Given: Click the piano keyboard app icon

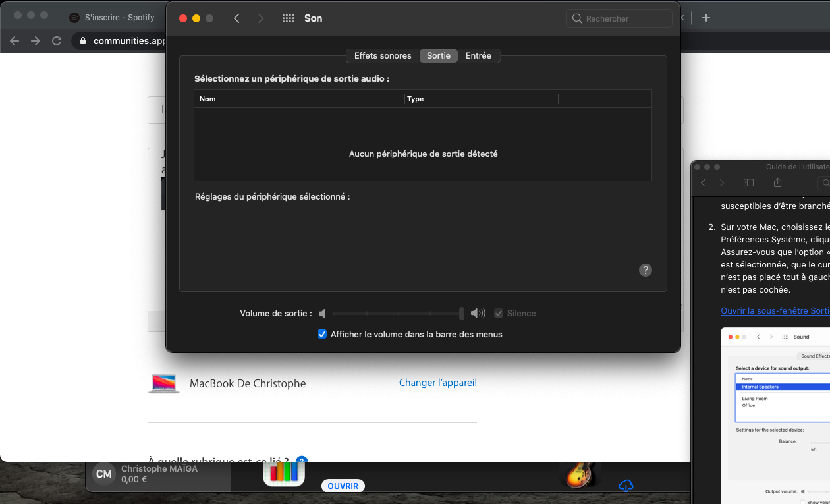Looking at the screenshot, I should pos(284,474).
